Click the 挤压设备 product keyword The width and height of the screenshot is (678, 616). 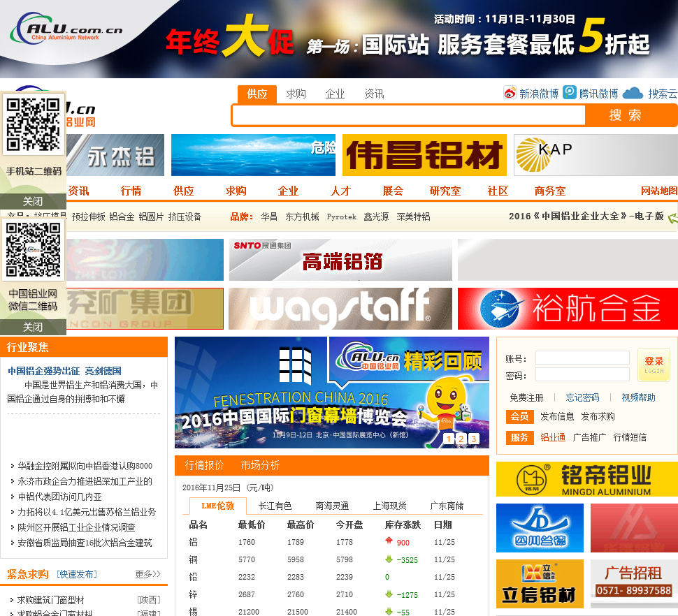pyautogui.click(x=185, y=217)
